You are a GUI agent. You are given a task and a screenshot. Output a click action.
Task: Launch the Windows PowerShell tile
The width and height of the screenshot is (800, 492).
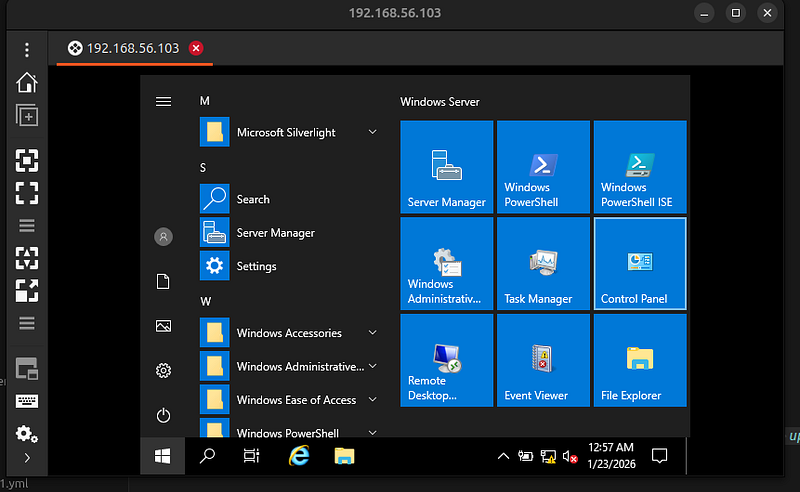(x=543, y=167)
